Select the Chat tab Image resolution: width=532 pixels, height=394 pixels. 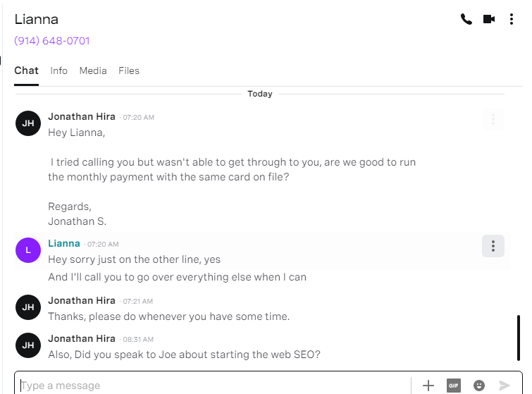[x=27, y=71]
